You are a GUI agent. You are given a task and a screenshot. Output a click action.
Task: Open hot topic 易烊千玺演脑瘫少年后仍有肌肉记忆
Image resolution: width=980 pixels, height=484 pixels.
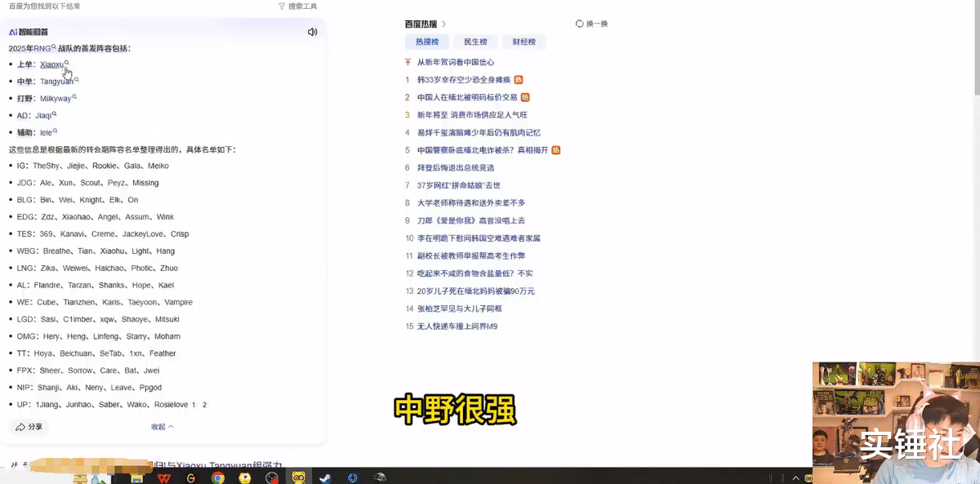pyautogui.click(x=479, y=132)
